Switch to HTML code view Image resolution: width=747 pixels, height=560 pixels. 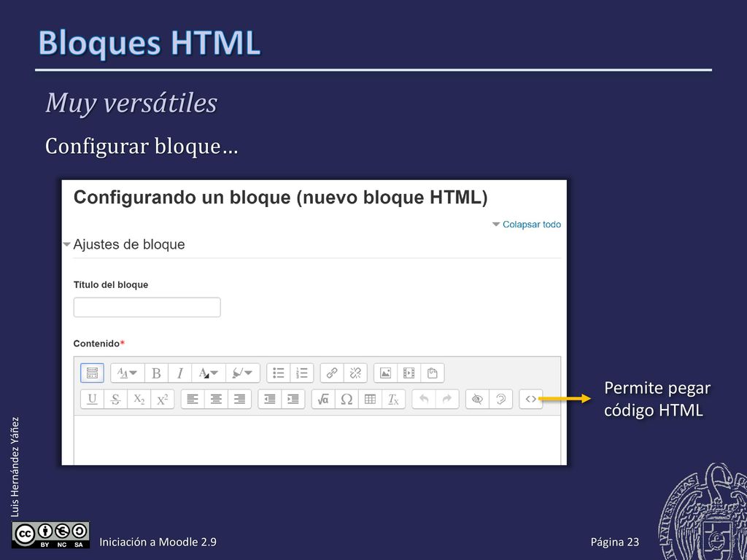coord(531,399)
